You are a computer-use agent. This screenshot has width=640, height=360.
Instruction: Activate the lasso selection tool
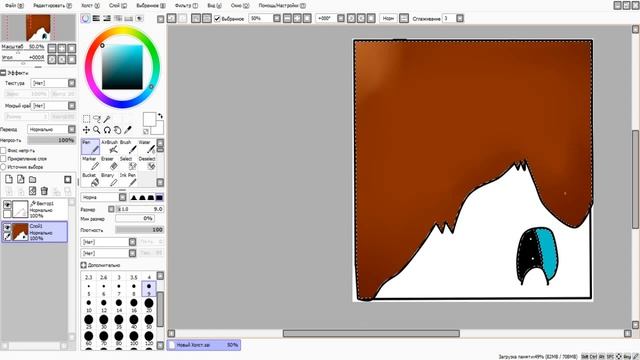(x=97, y=119)
